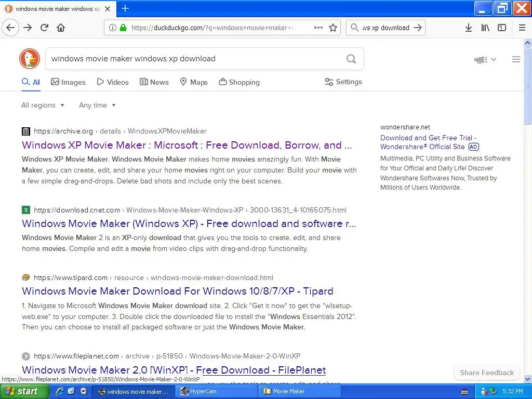
Task: Switch to Movie Maker taskbar window
Action: (300, 392)
